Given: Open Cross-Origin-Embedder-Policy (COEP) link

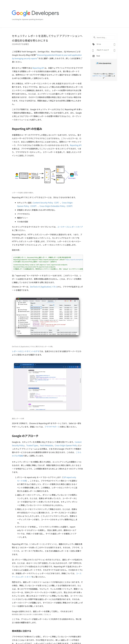Looking at the screenshot, I should click(56, 206).
